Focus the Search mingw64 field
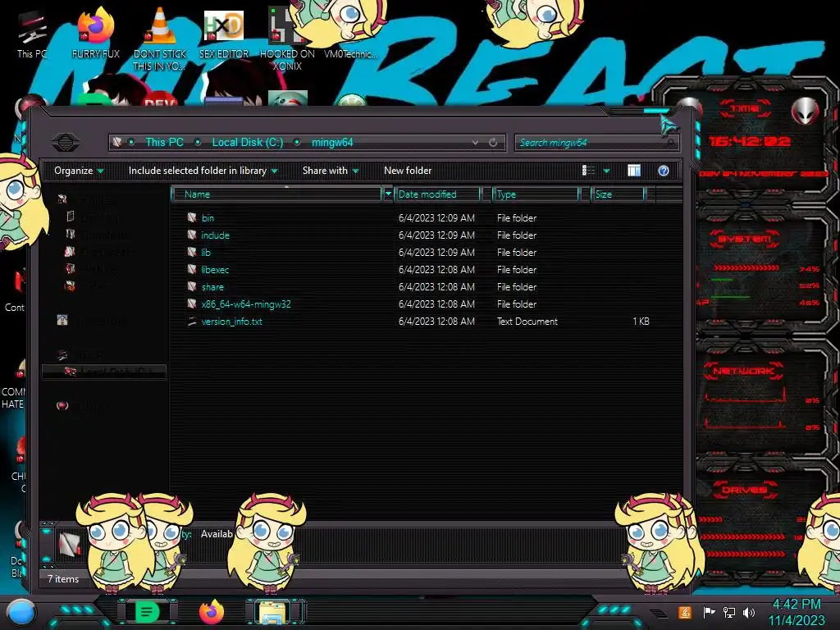 coord(596,143)
